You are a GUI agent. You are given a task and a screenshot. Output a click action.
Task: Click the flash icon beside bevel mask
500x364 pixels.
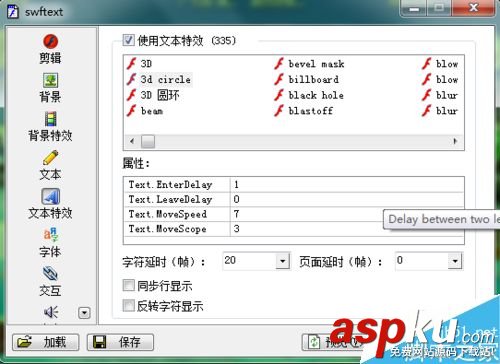279,63
